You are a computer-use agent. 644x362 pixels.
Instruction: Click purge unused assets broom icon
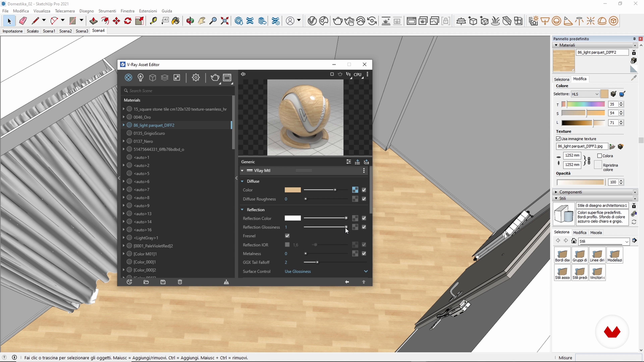(x=226, y=282)
